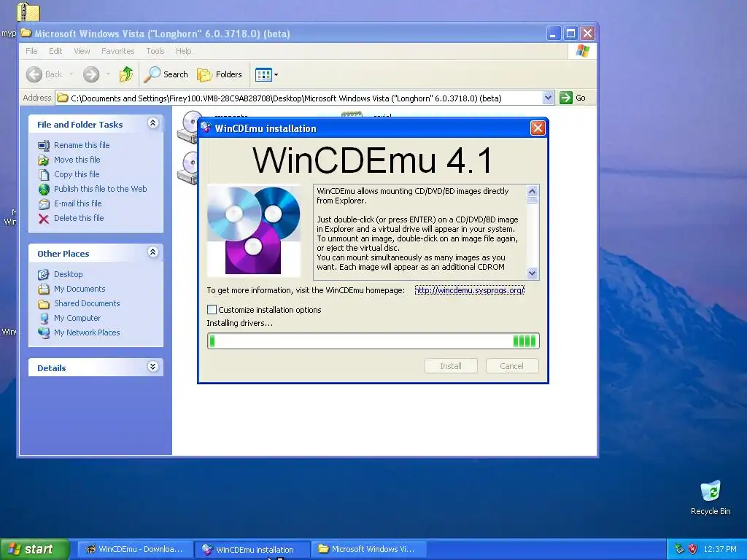Click Delete this file

pyautogui.click(x=79, y=217)
